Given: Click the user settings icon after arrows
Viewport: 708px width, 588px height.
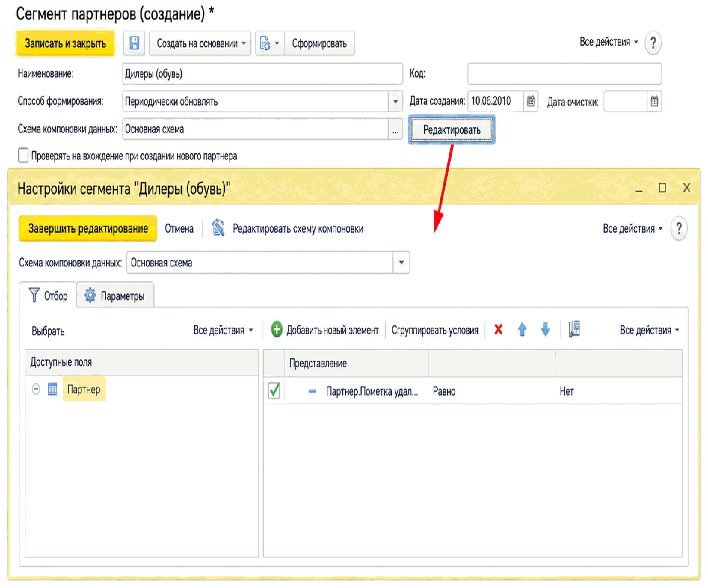Looking at the screenshot, I should pos(574,330).
